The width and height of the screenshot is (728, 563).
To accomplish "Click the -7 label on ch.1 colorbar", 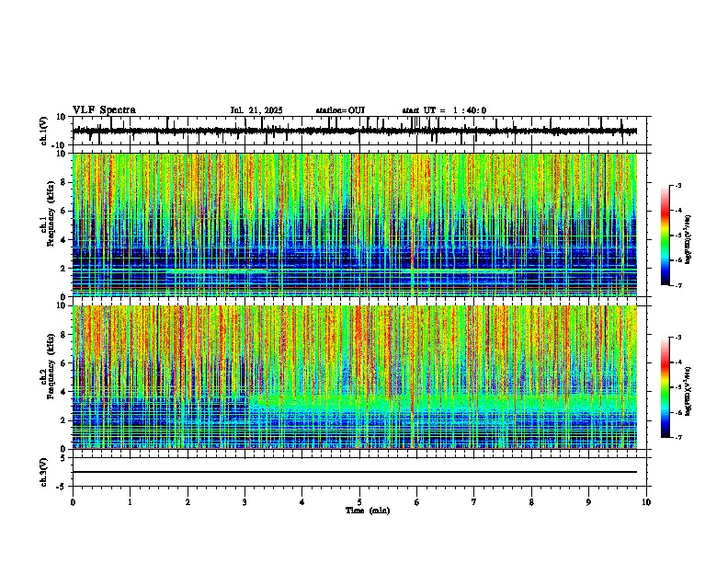I will coord(678,285).
